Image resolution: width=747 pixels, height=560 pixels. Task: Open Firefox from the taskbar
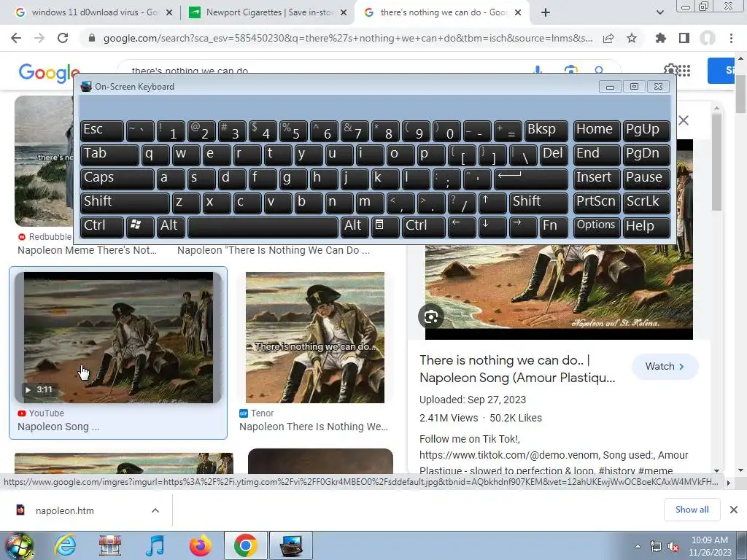point(200,545)
